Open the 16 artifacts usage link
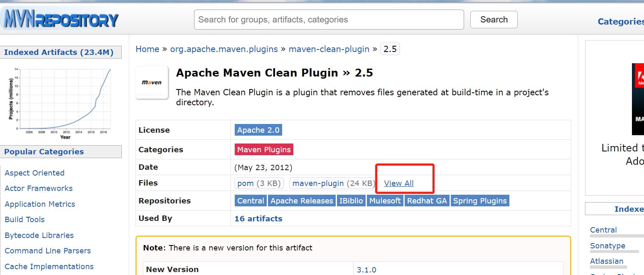The image size is (644, 275). pyautogui.click(x=258, y=218)
